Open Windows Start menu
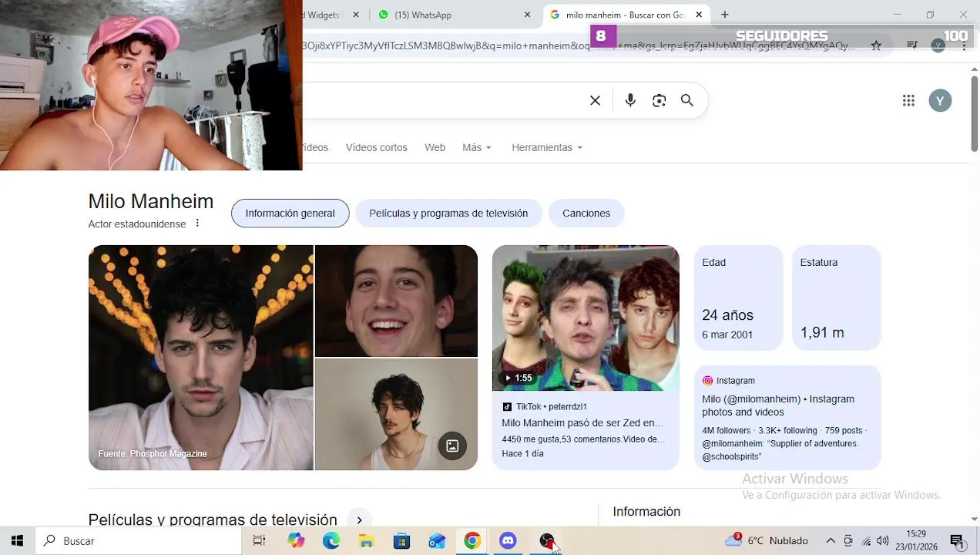This screenshot has width=980, height=555. click(x=17, y=541)
